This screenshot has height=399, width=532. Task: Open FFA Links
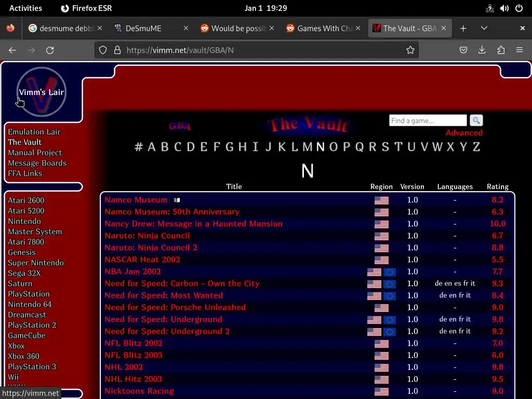[25, 173]
